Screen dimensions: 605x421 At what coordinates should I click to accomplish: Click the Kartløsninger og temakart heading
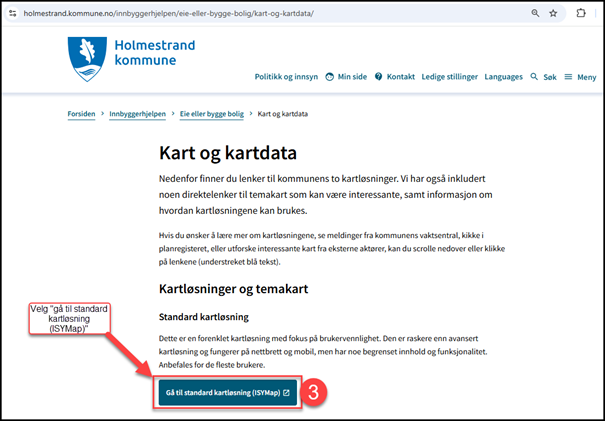[x=233, y=289]
